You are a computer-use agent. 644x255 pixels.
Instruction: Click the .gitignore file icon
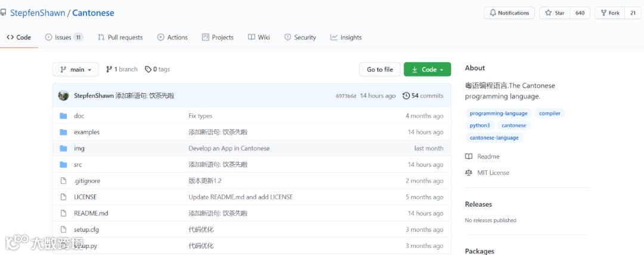coord(63,180)
